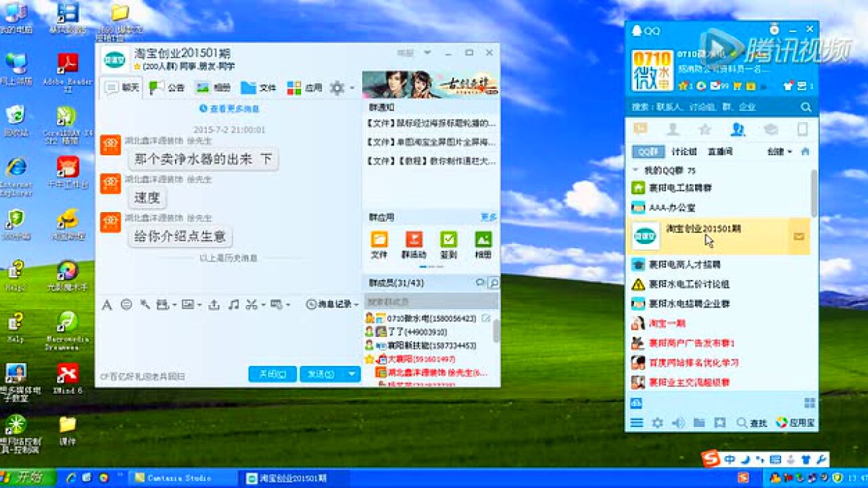Switch to the 文件 tab

click(x=258, y=87)
